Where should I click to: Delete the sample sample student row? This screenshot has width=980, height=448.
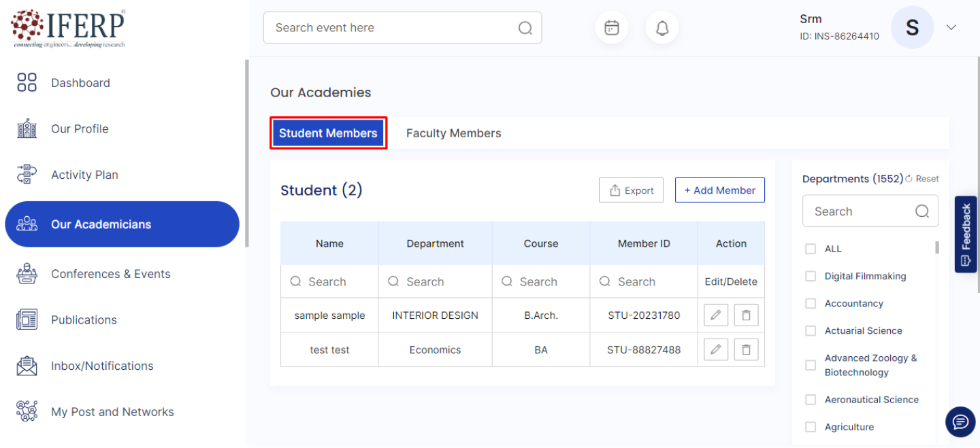746,315
